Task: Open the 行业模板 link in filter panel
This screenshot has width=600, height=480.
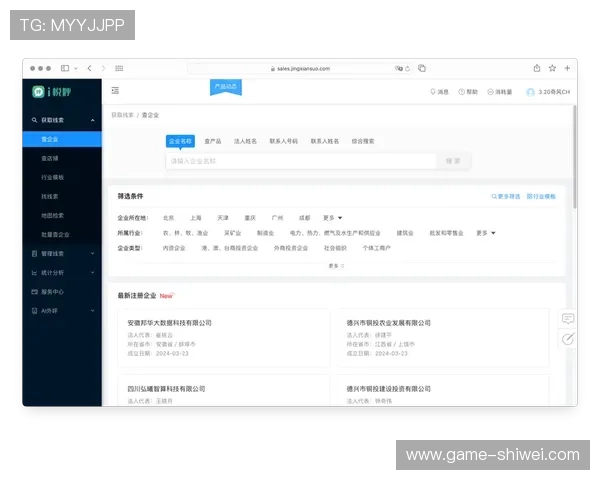Action: click(541, 196)
